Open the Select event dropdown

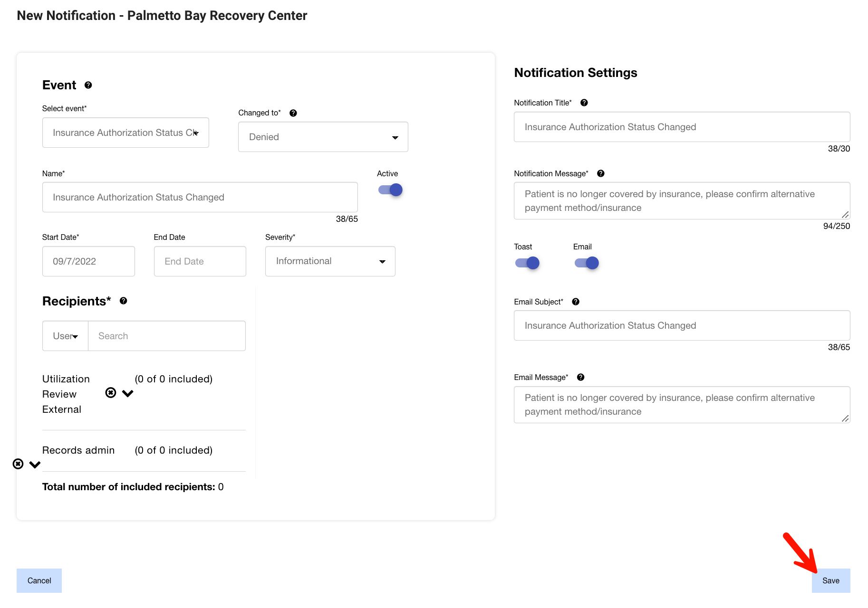[x=125, y=133]
